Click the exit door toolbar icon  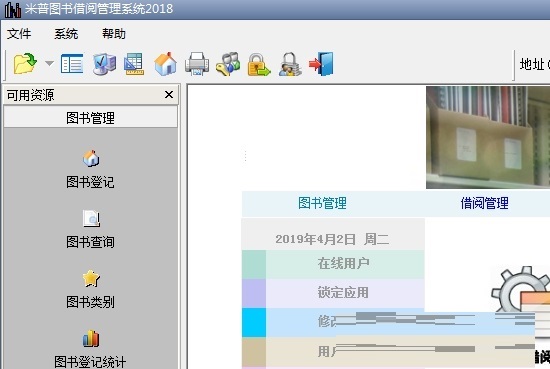[x=321, y=64]
